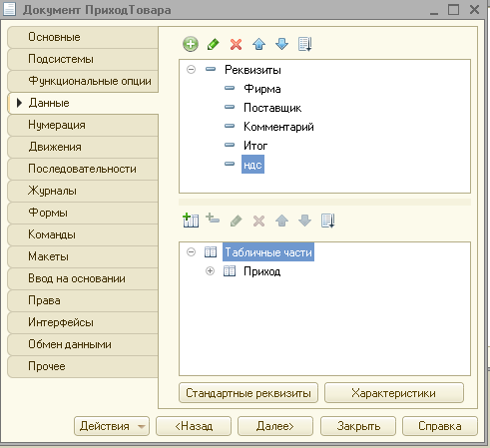Open the Прочее tab

[x=83, y=366]
